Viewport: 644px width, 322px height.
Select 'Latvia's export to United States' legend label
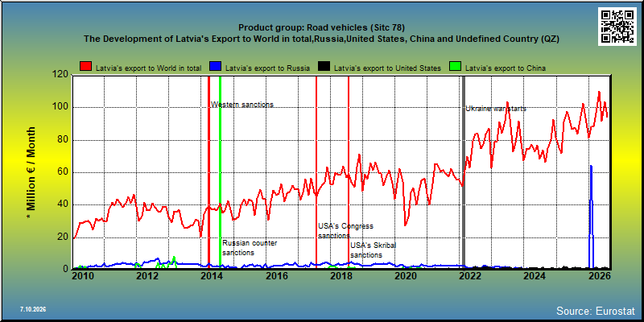click(387, 68)
